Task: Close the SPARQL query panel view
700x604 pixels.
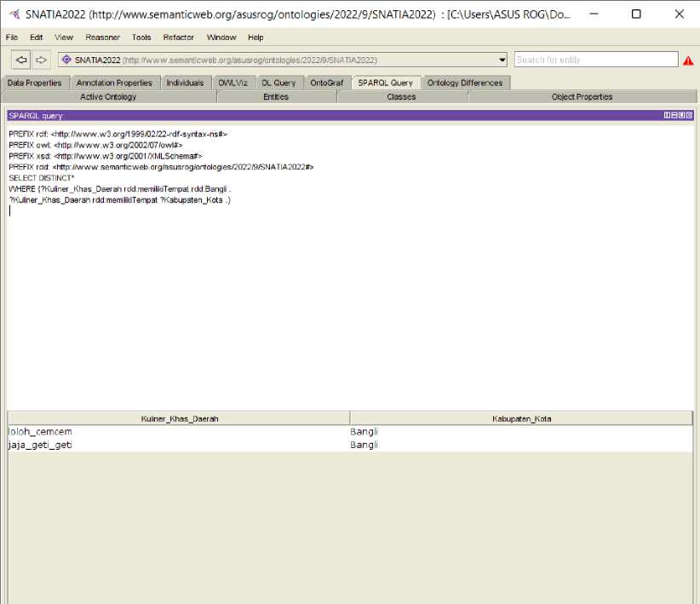Action: (689, 115)
